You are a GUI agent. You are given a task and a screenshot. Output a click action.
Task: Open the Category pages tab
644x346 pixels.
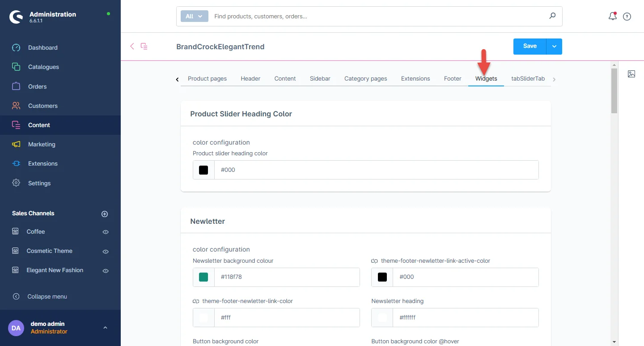click(365, 78)
